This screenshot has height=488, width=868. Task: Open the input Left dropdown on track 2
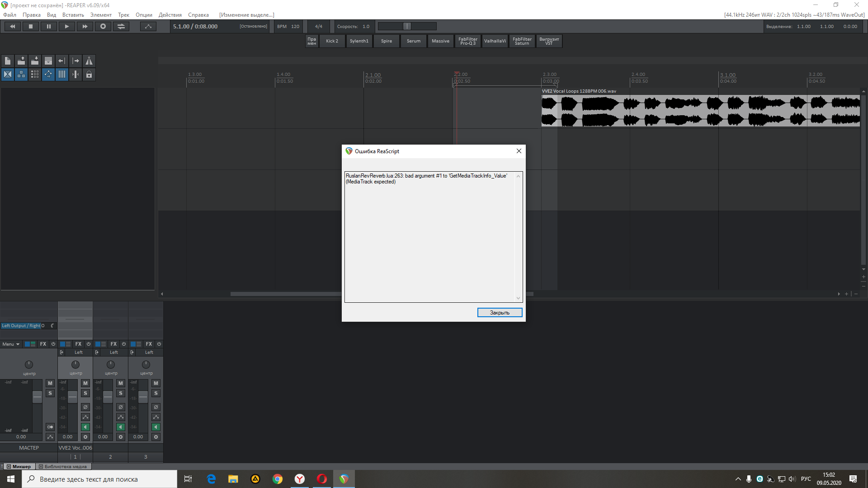pyautogui.click(x=113, y=352)
